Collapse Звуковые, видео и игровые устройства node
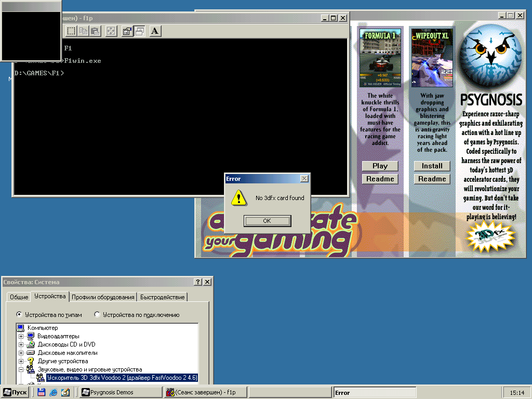This screenshot has width=532, height=399. point(21,369)
